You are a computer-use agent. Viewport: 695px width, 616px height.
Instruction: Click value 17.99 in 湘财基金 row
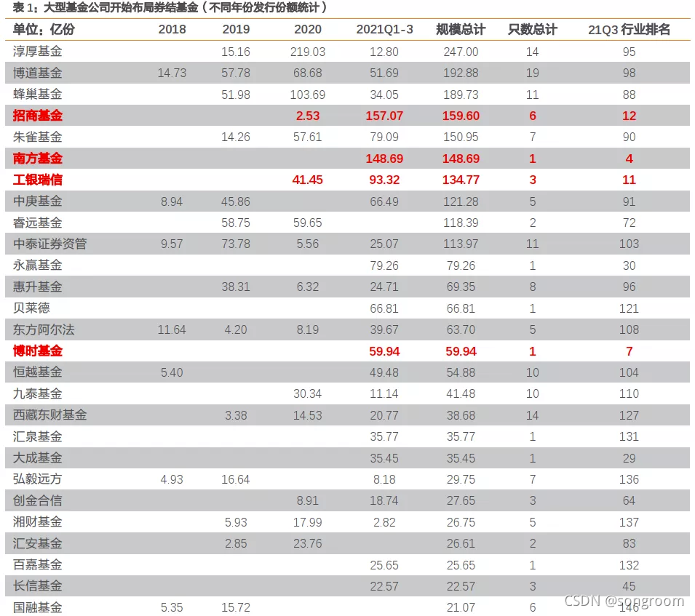click(308, 523)
